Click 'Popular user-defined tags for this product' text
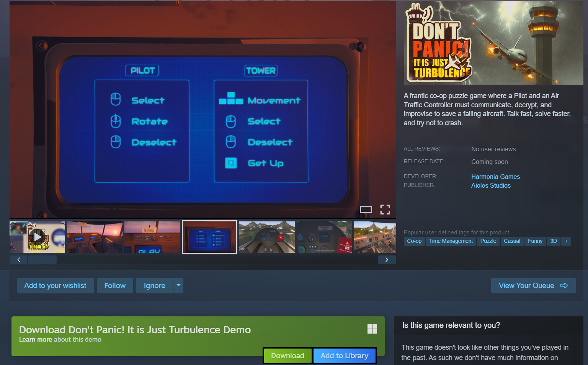This screenshot has width=588, height=365. point(457,232)
